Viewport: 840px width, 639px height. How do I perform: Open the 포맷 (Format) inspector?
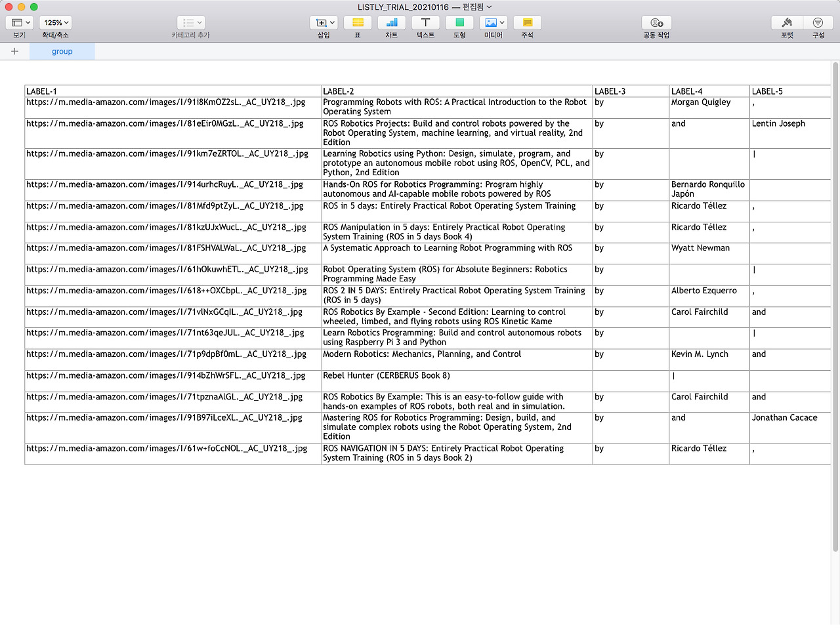point(787,23)
